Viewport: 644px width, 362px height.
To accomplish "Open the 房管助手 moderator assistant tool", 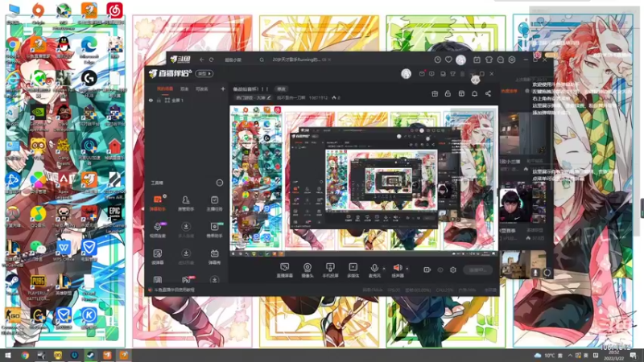I will 186,203.
